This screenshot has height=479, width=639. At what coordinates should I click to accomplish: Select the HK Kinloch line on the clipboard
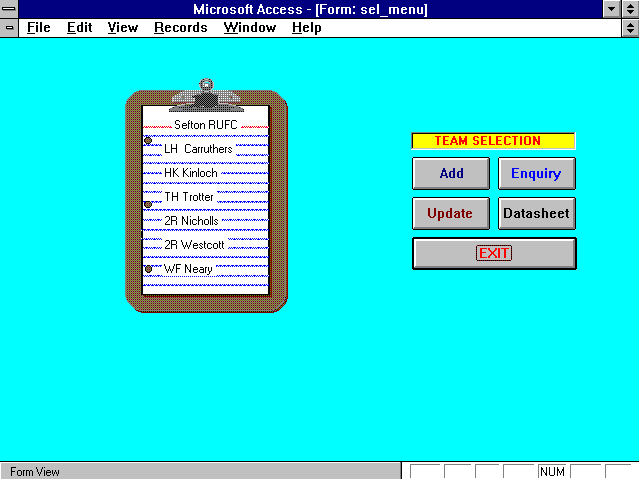click(x=191, y=173)
